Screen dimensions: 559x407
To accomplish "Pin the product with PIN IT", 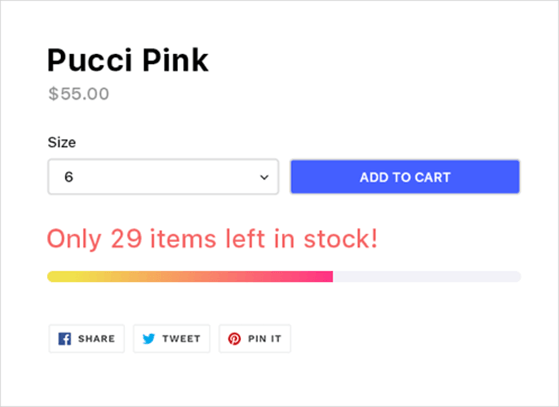I will click(x=255, y=339).
